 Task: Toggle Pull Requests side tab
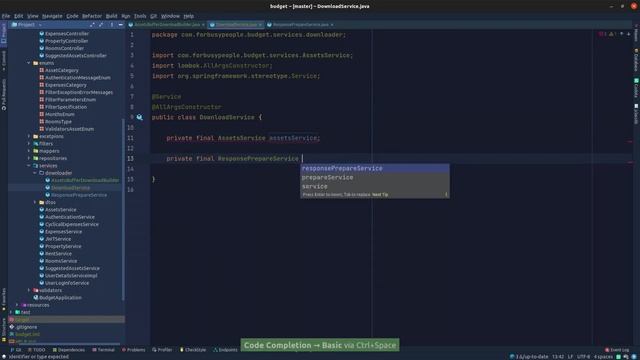pos(4,95)
